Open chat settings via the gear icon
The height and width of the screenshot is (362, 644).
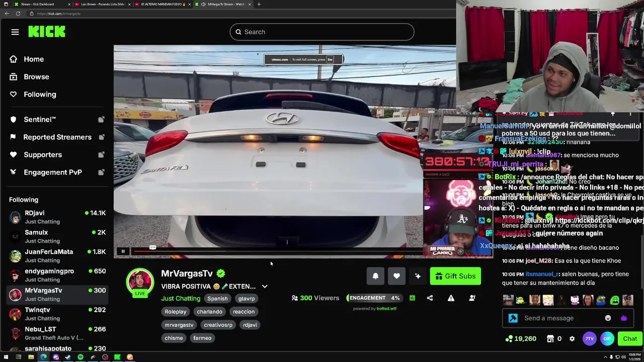click(572, 339)
